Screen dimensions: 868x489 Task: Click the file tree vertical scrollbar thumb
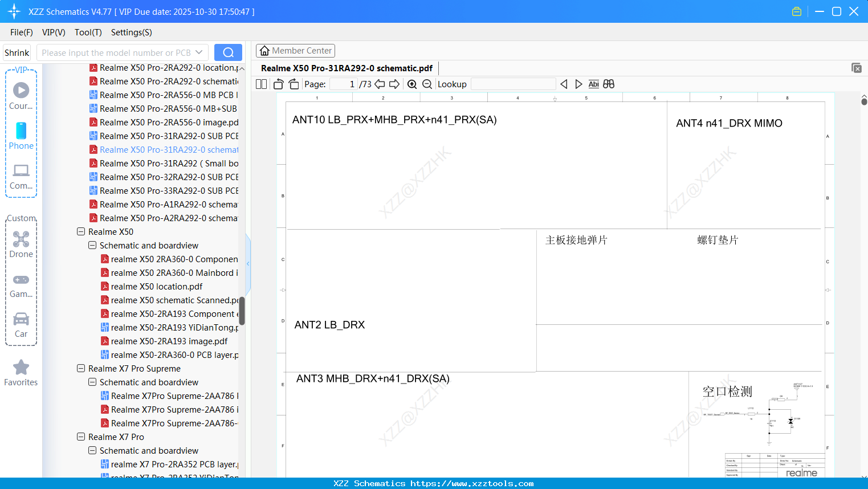[x=242, y=311]
